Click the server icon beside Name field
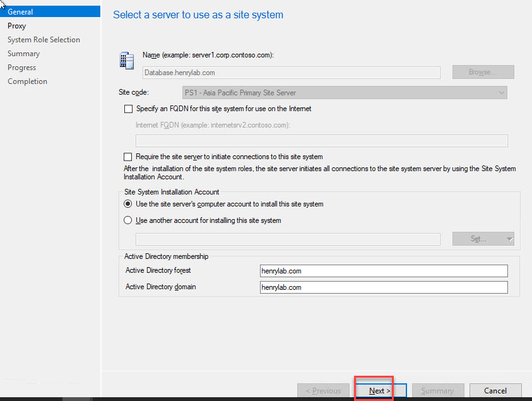The image size is (532, 401). [126, 61]
